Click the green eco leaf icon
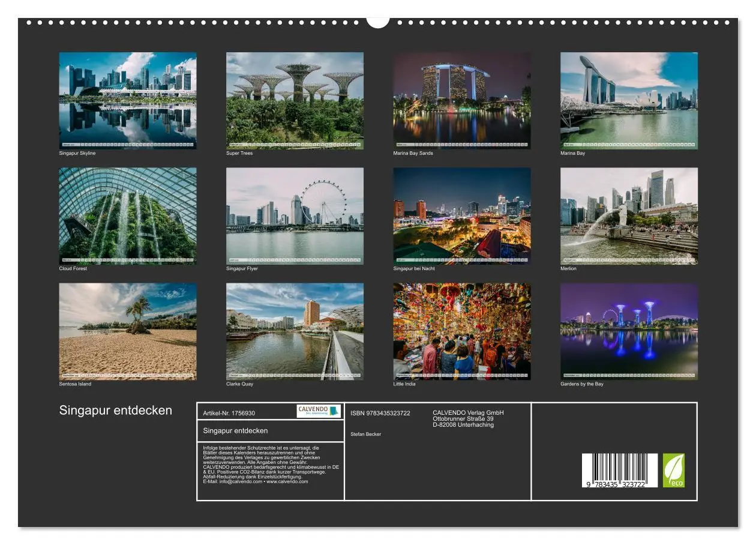Screen dimensions: 756x545 coord(673,470)
